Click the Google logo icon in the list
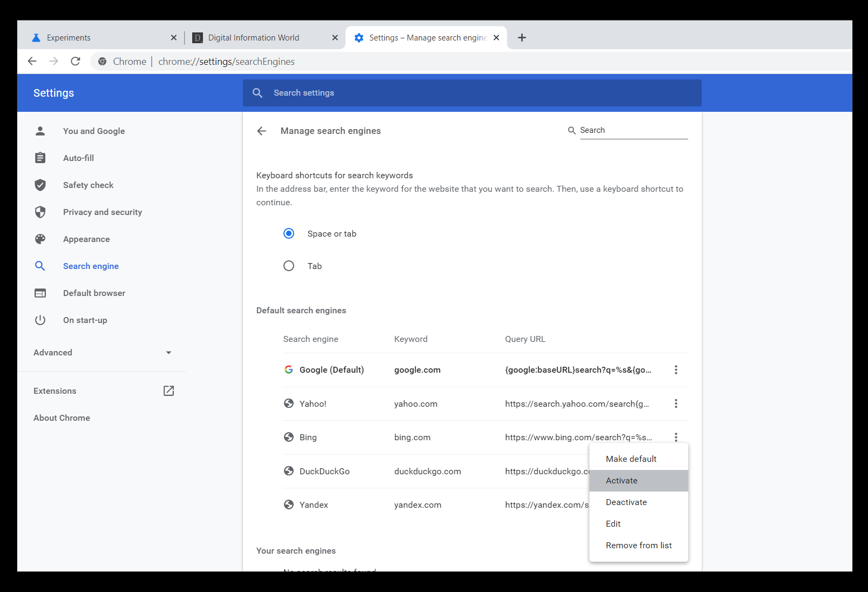This screenshot has height=592, width=868. tap(289, 369)
